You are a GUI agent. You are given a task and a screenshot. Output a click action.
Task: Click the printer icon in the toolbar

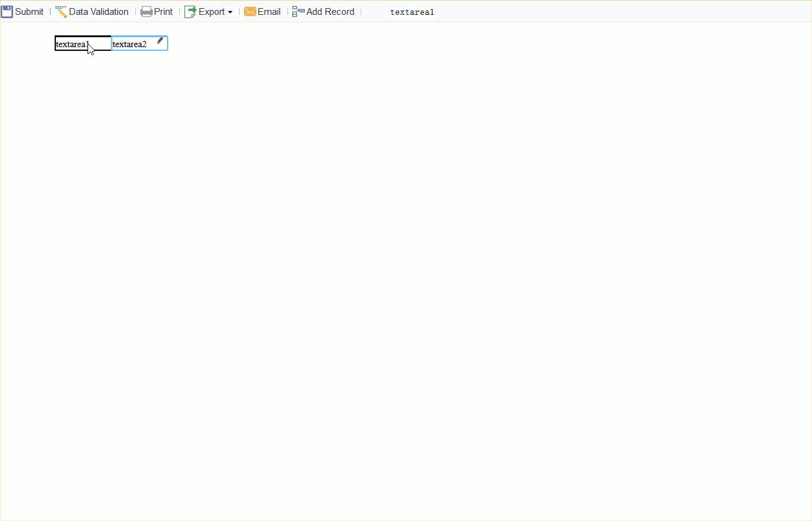coord(147,11)
